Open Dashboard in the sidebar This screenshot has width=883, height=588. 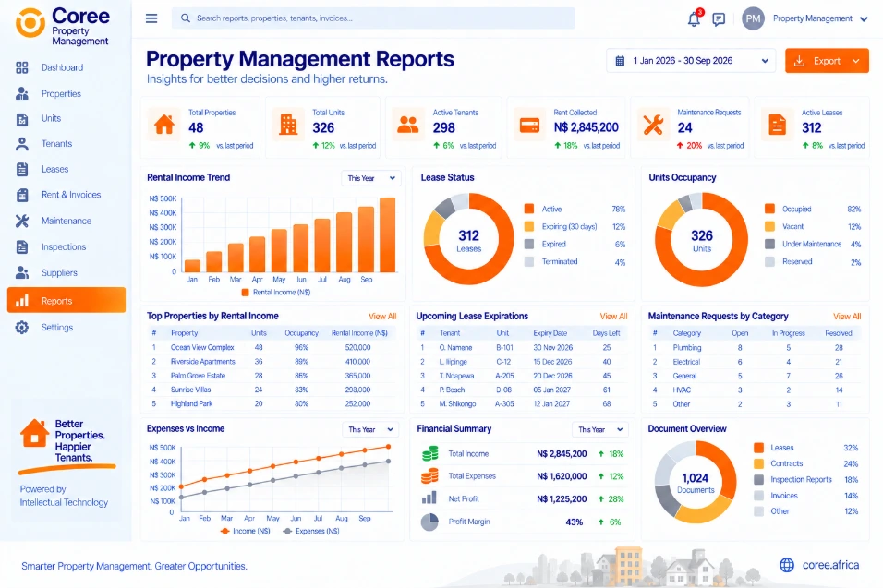pyautogui.click(x=62, y=67)
